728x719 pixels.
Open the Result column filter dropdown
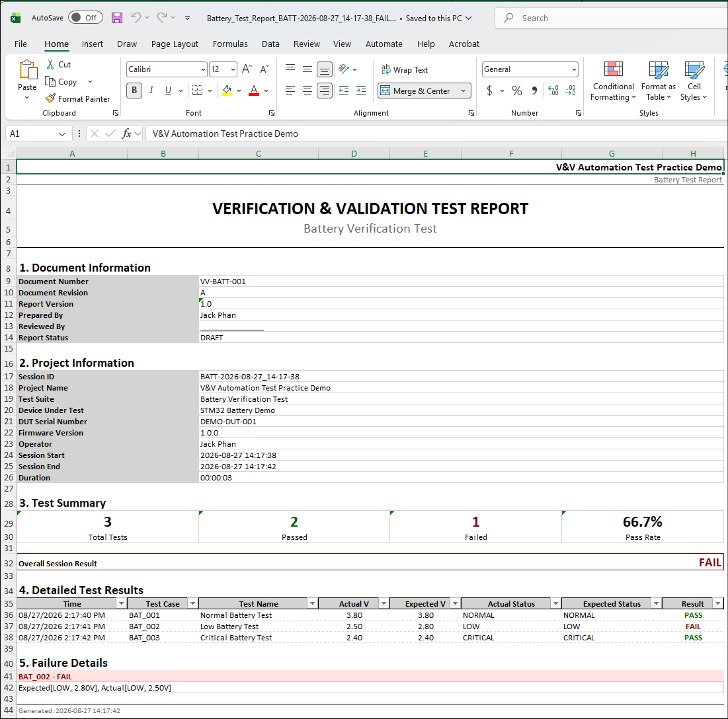point(718,603)
